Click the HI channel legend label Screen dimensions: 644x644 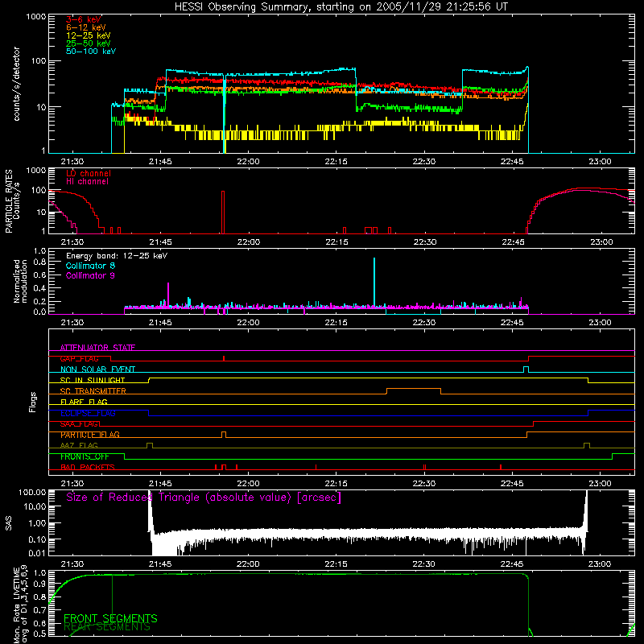coord(87,182)
